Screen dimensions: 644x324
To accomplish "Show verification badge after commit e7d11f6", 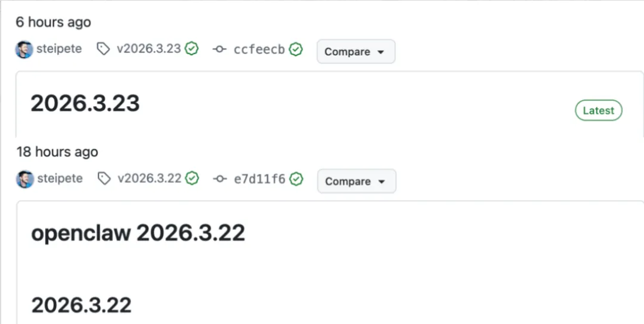I will [296, 179].
